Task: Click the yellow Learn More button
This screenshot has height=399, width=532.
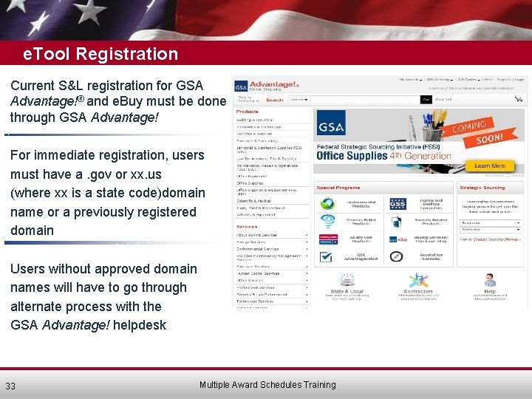Action: tap(490, 166)
